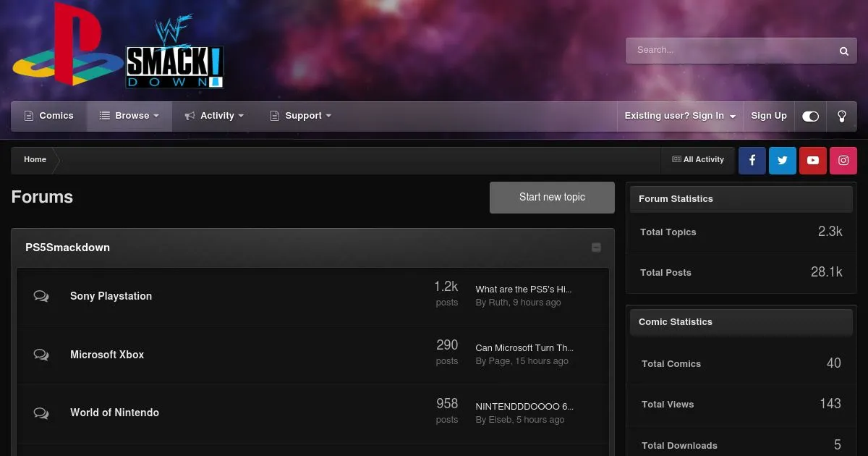
Task: Open the Sony Playstation forum
Action: click(111, 296)
